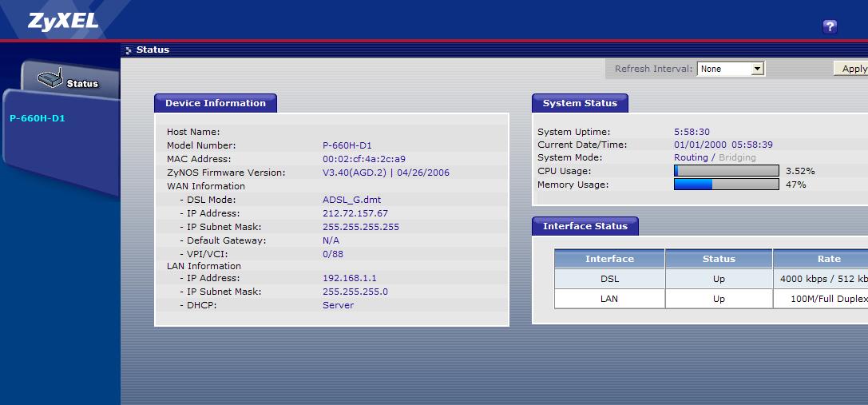Click the Status column header
This screenshot has height=405, width=868.
click(x=719, y=259)
